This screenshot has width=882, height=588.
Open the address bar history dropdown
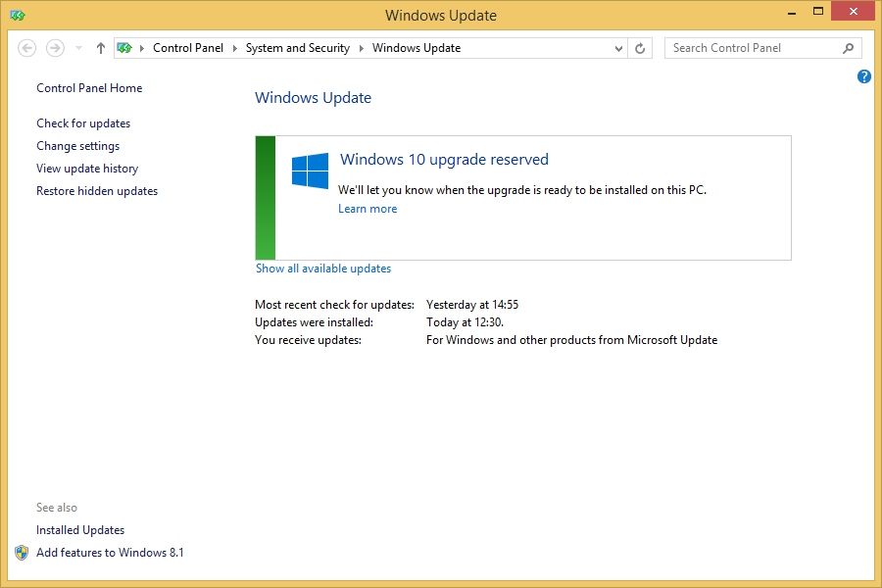point(618,48)
